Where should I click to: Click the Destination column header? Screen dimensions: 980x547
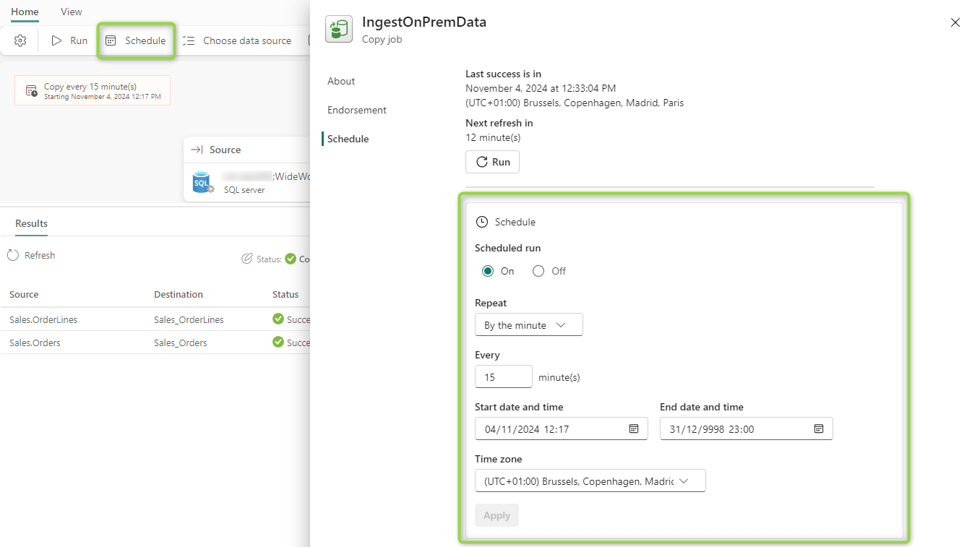179,294
